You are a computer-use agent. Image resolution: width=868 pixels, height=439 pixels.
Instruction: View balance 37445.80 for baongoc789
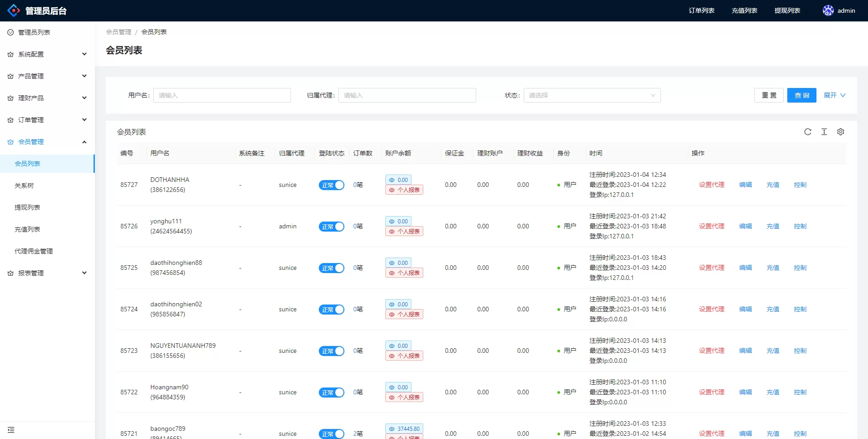(x=404, y=429)
